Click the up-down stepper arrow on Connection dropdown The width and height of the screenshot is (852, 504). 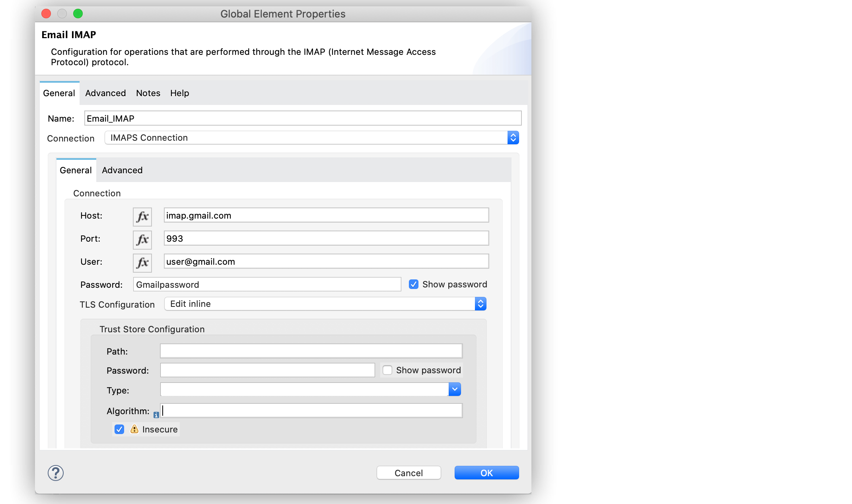[514, 138]
